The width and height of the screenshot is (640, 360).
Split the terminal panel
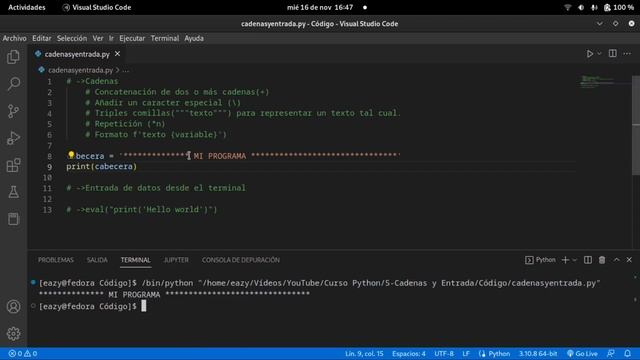588,260
